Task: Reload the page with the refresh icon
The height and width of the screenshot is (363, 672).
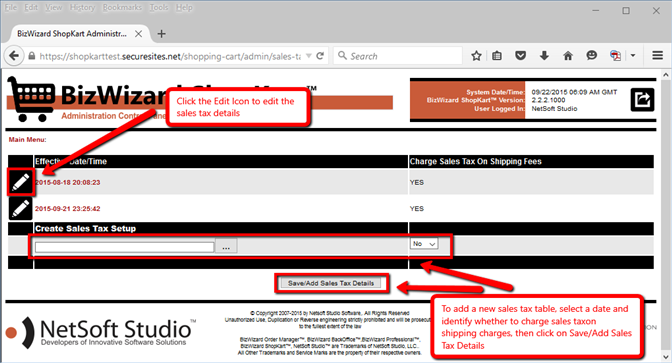Action: pyautogui.click(x=320, y=56)
